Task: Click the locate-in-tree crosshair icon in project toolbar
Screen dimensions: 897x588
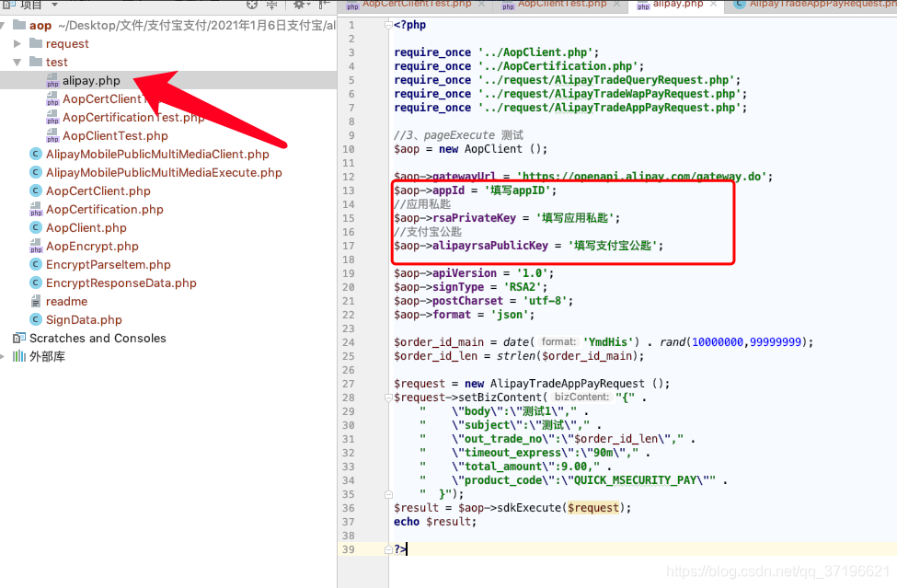Action: coord(252,4)
